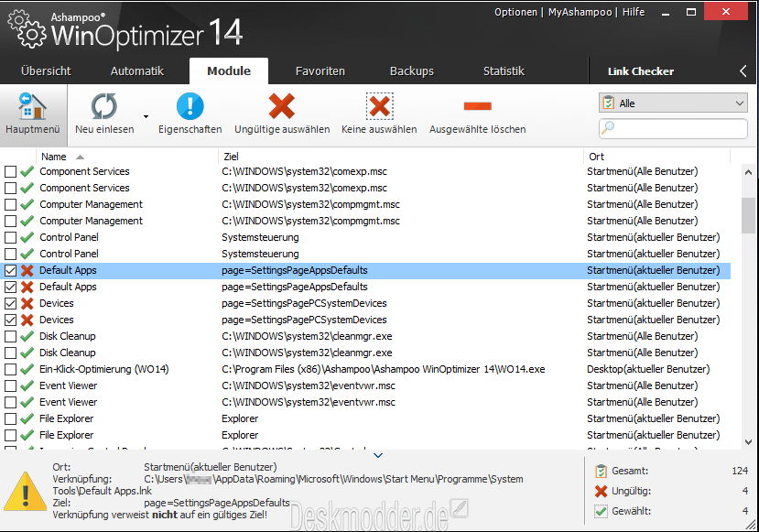Select the Module tab

tap(229, 71)
